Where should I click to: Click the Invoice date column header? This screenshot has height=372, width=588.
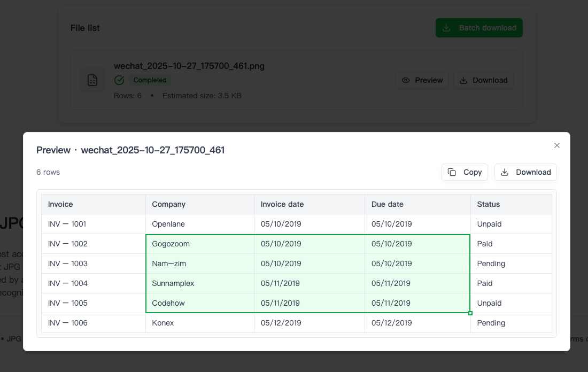(282, 204)
